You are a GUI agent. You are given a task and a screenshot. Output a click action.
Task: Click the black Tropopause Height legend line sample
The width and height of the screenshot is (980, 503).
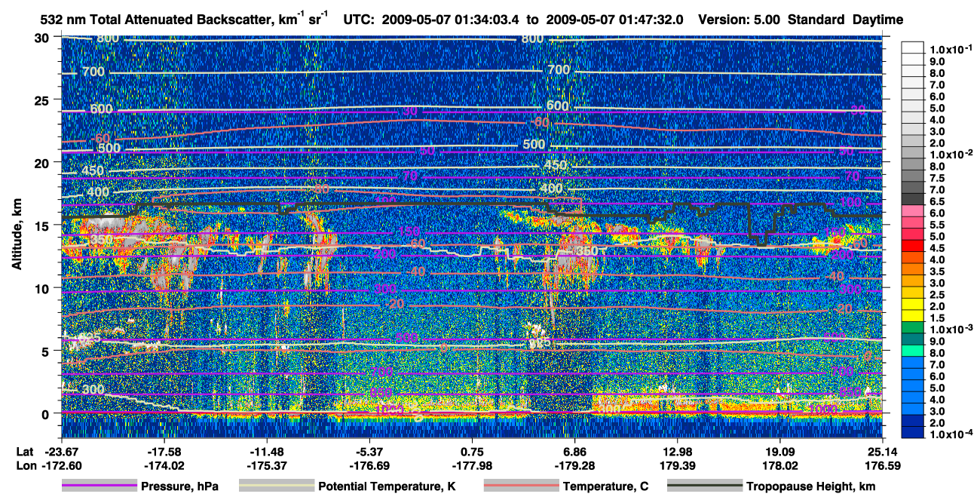(705, 486)
